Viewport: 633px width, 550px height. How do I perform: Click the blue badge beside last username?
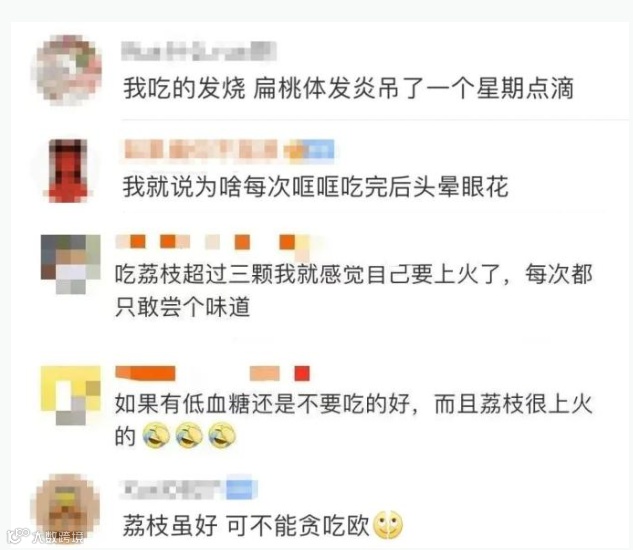(241, 489)
